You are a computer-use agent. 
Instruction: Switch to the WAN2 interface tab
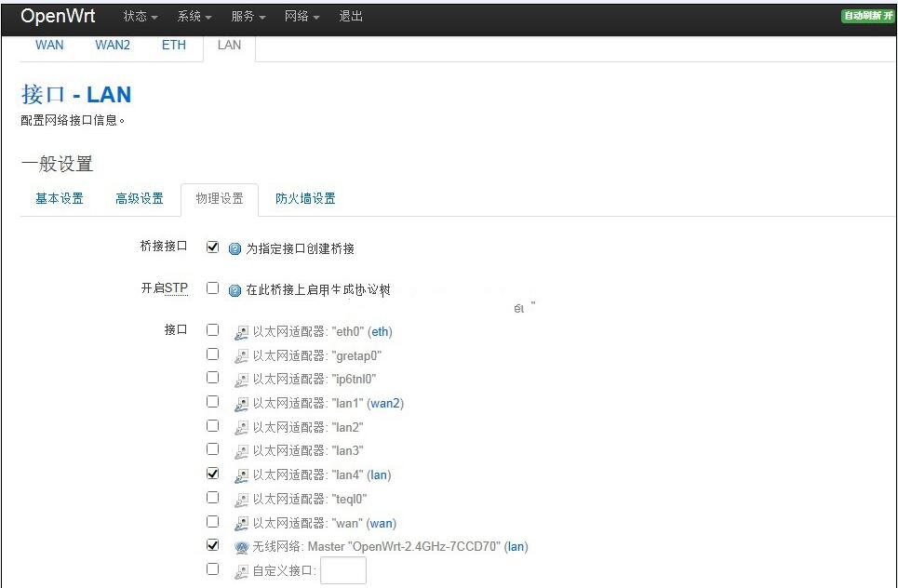point(113,45)
